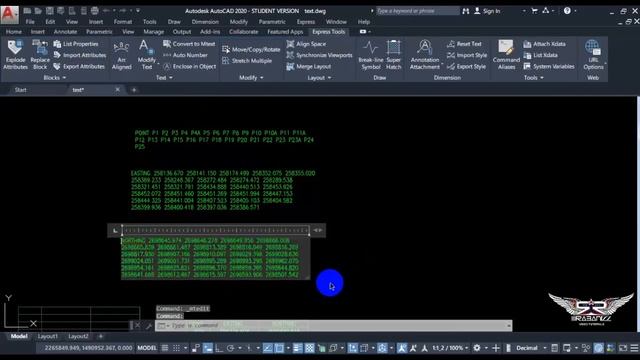Click System Variables tool

click(549, 66)
